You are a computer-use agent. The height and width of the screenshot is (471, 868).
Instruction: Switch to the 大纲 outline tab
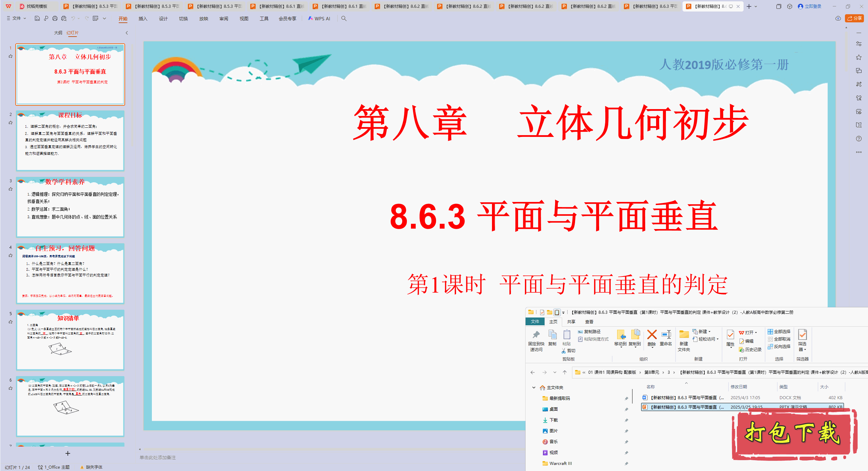point(58,33)
